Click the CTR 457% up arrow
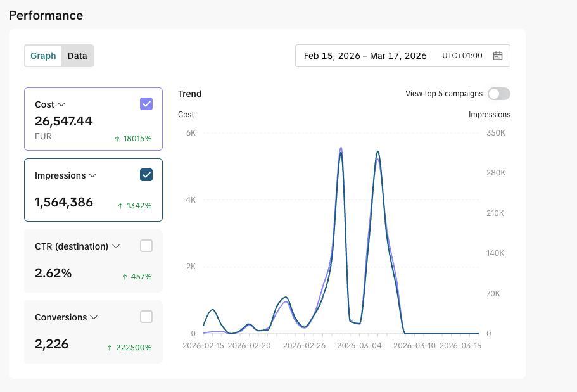Viewport: 577px width, 392px height. click(125, 277)
